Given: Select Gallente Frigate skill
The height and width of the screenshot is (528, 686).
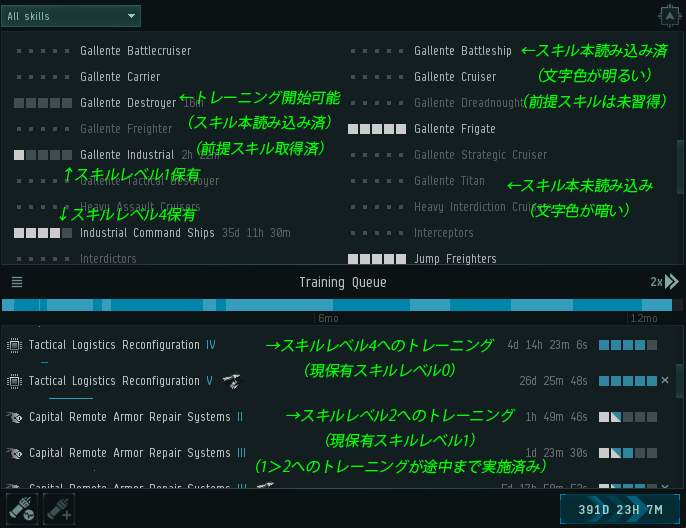Looking at the screenshot, I should pyautogui.click(x=454, y=129).
